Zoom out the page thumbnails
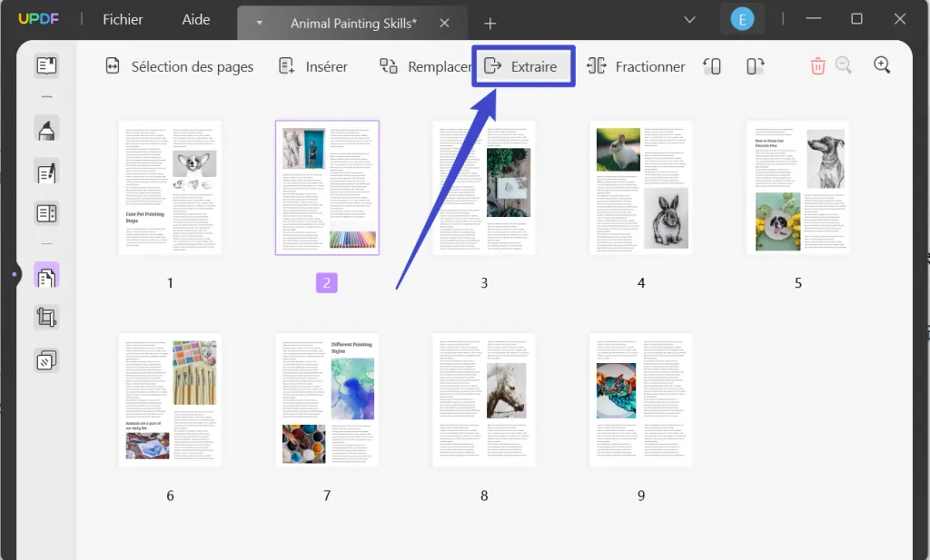930x560 pixels. tap(844, 65)
